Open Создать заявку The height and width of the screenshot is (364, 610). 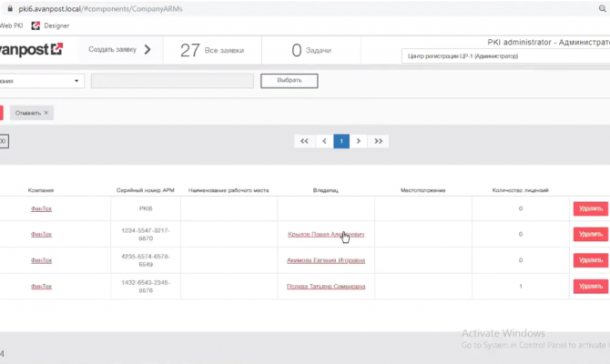tap(112, 50)
